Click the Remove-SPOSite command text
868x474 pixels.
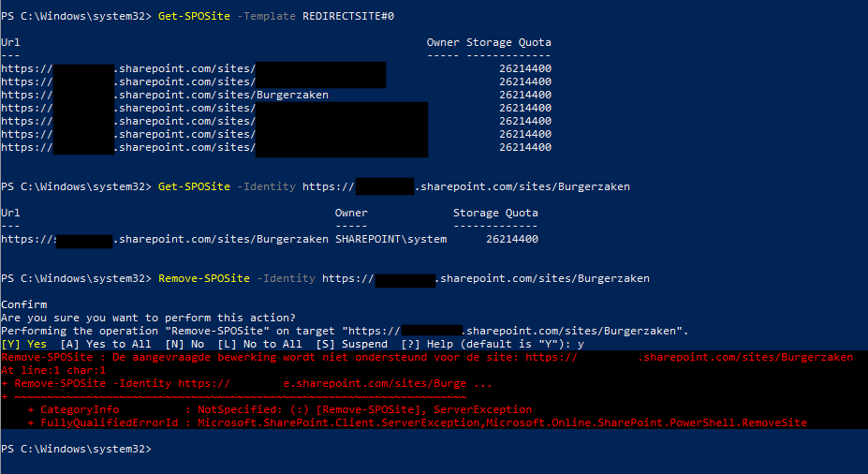click(x=204, y=278)
